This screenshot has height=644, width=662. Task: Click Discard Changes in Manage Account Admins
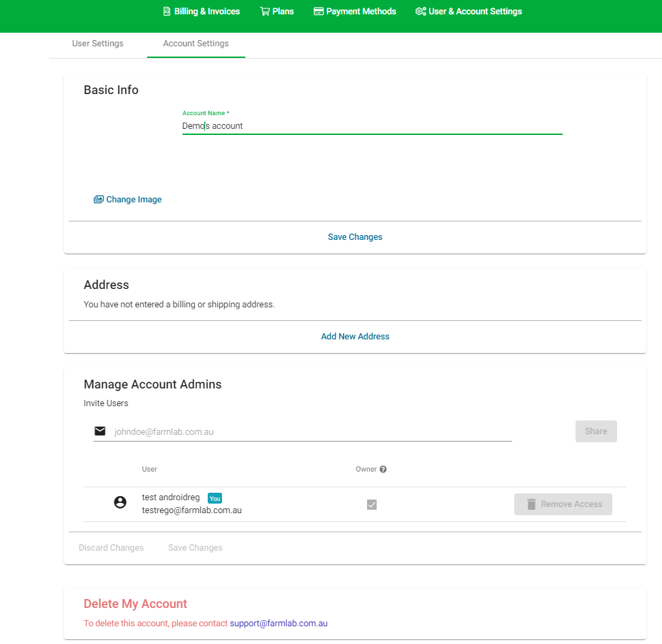(x=111, y=548)
